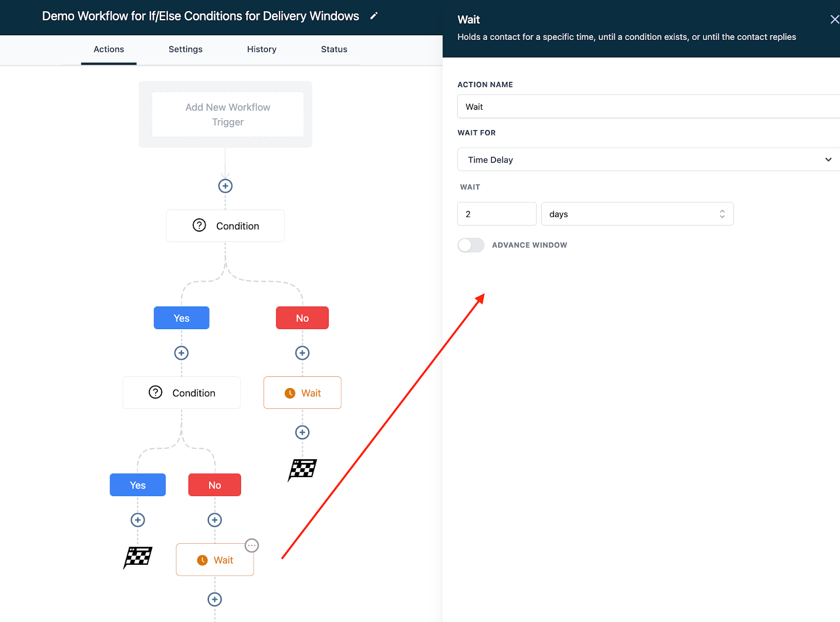Go to the Status tab
Screen dimensions: 840x622
334,49
